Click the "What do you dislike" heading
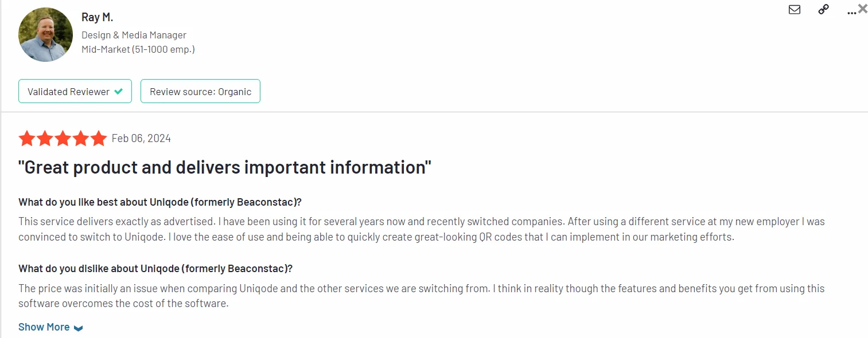Viewport: 868px width, 338px height. pyautogui.click(x=155, y=269)
